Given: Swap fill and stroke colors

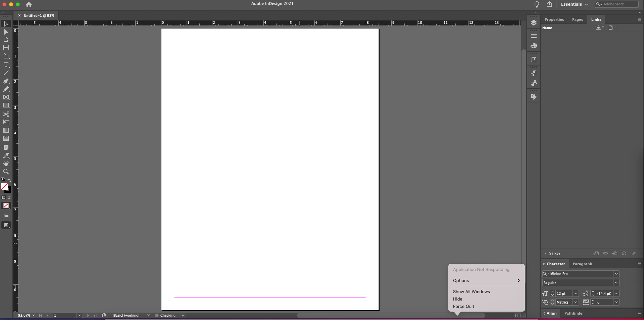Looking at the screenshot, I should [9, 180].
